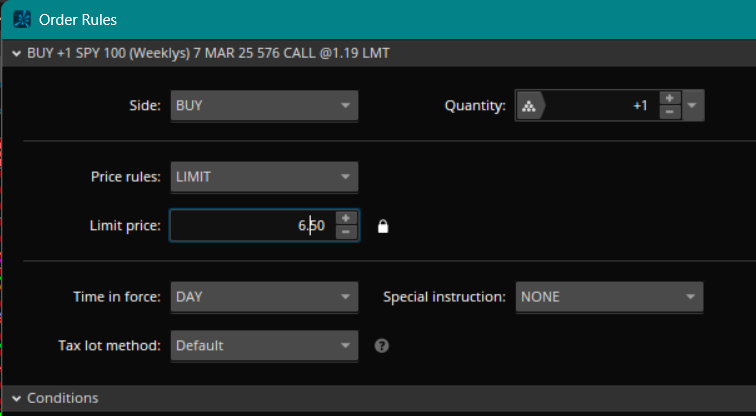Lower limit price with minus button
This screenshot has height=416, width=756.
pos(346,233)
